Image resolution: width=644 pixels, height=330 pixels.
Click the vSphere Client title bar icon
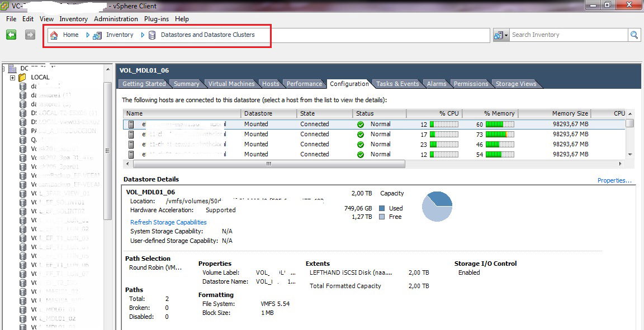click(x=5, y=6)
